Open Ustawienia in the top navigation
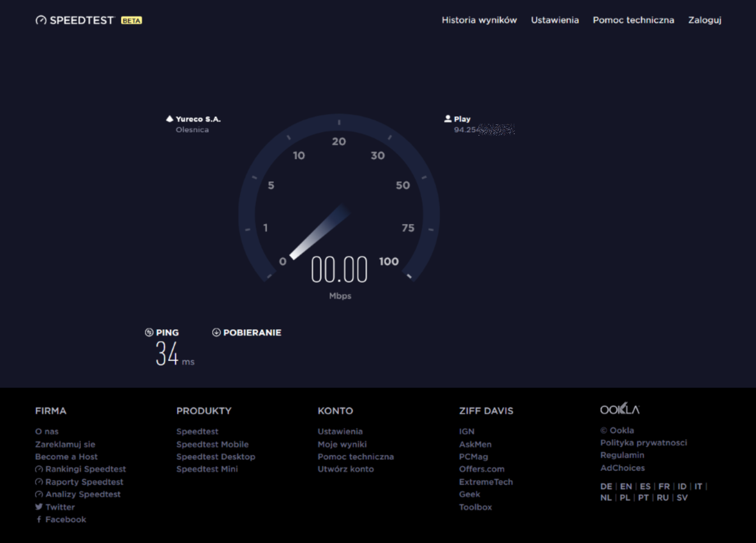This screenshot has width=756, height=543. (555, 20)
